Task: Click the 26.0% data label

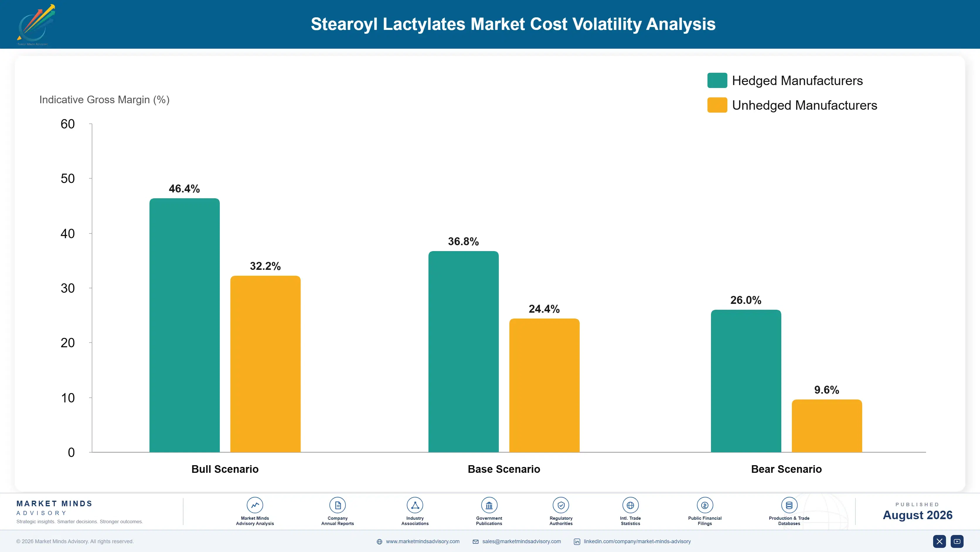Action: (746, 300)
